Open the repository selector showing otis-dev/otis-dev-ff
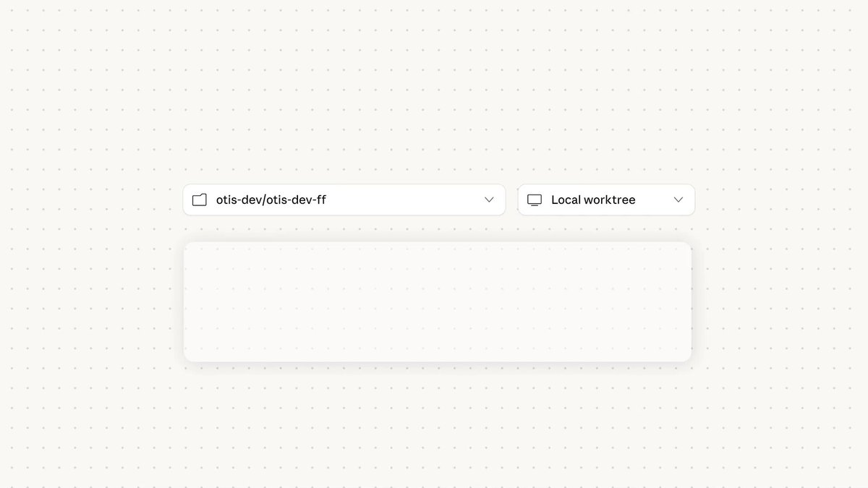Viewport: 868px width, 488px height. [344, 200]
